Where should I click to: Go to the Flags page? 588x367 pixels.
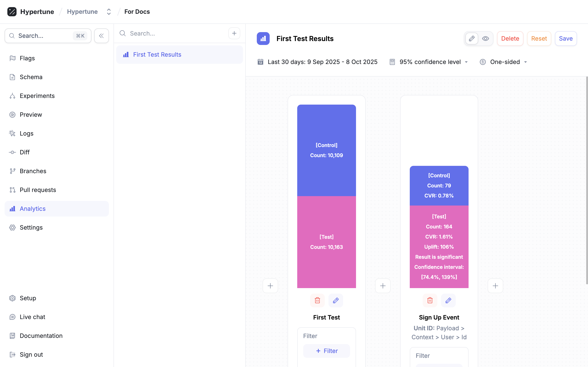point(27,58)
